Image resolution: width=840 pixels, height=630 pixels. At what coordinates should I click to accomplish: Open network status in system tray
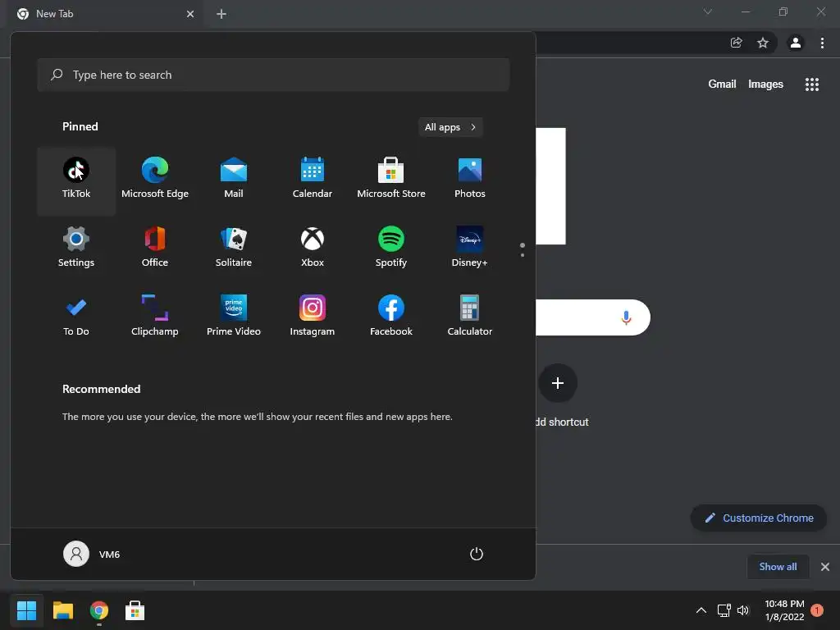[x=724, y=610]
